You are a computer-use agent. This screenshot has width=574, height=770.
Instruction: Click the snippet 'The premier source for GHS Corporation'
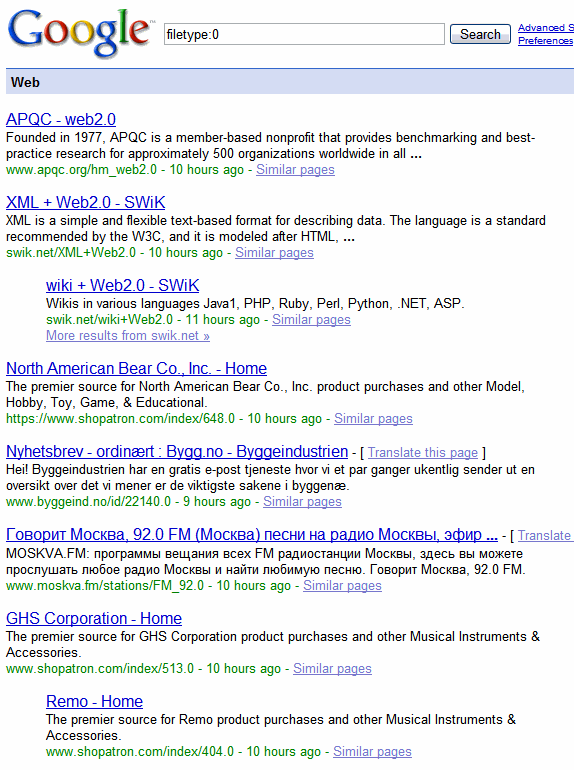[273, 644]
